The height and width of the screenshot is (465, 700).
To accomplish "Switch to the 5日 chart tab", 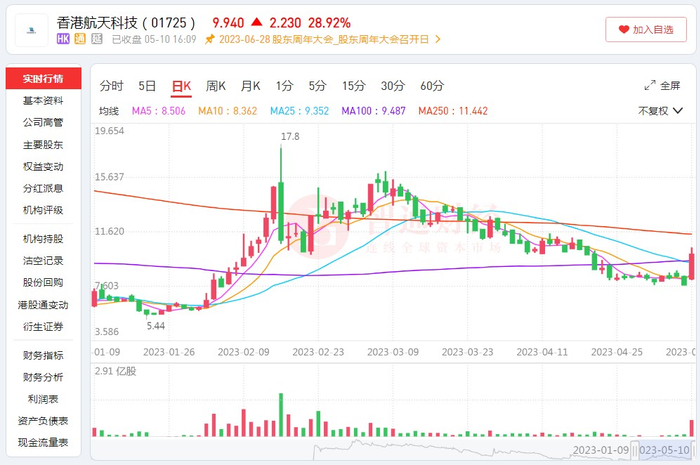I will pyautogui.click(x=147, y=85).
